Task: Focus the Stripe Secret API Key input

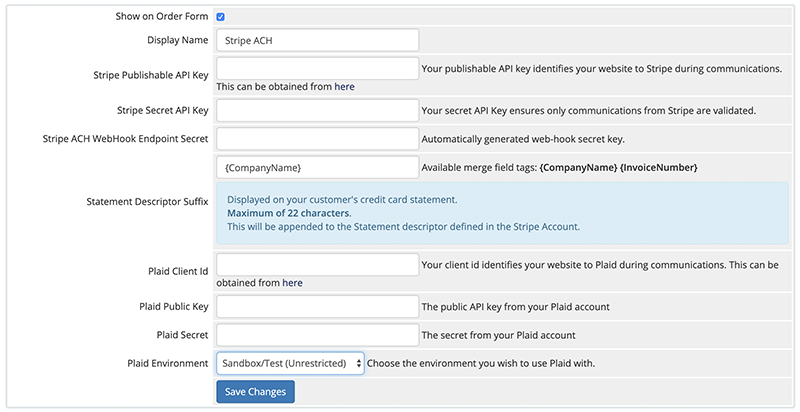Action: click(x=317, y=110)
